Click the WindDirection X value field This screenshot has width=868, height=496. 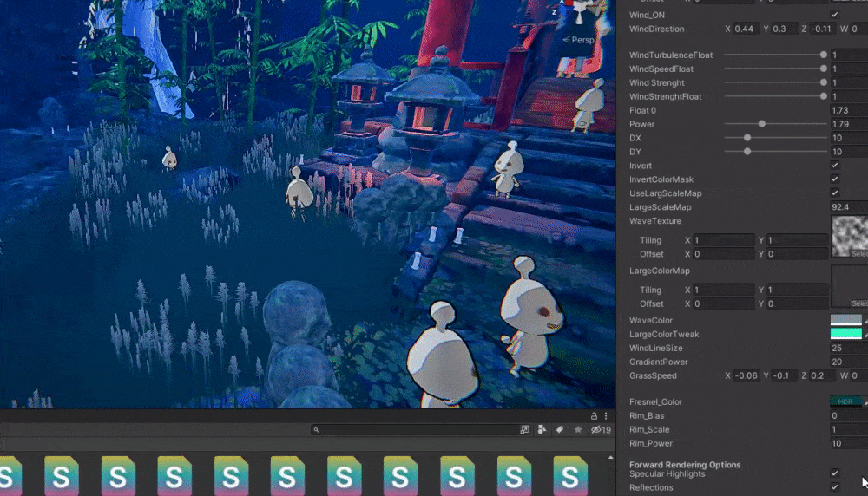click(746, 29)
